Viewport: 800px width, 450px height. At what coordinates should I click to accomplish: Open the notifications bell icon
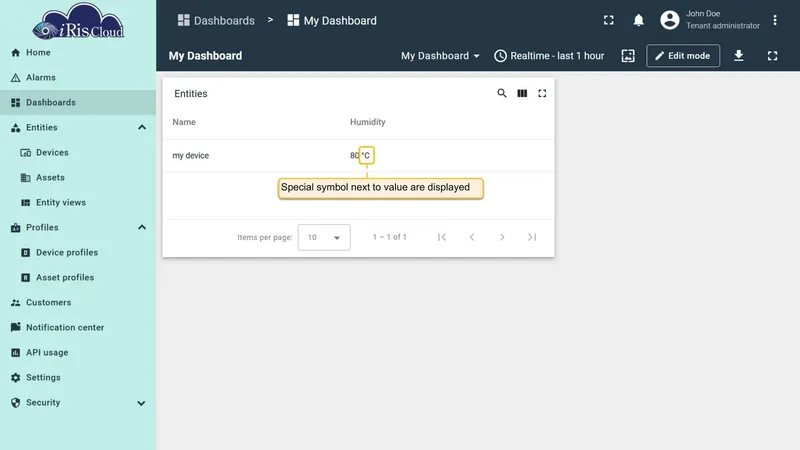point(638,20)
